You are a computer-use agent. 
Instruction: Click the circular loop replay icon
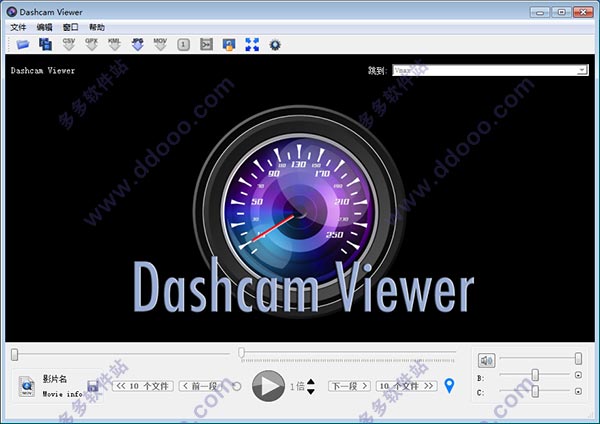point(237,386)
